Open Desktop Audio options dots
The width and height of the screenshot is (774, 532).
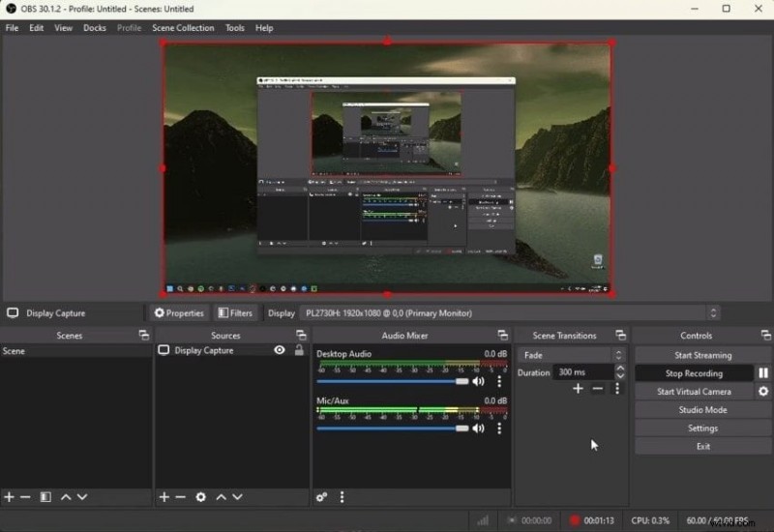click(499, 381)
